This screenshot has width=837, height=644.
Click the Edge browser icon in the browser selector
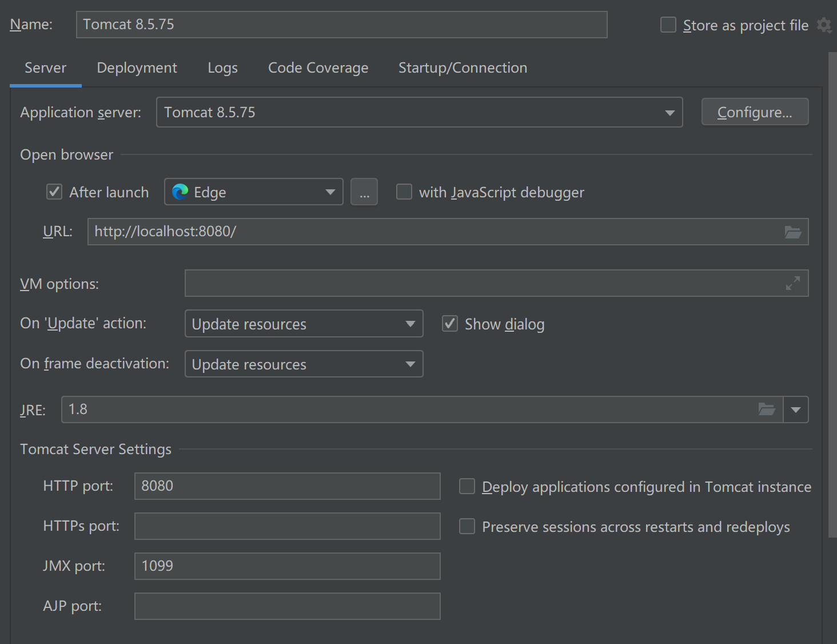pyautogui.click(x=180, y=192)
